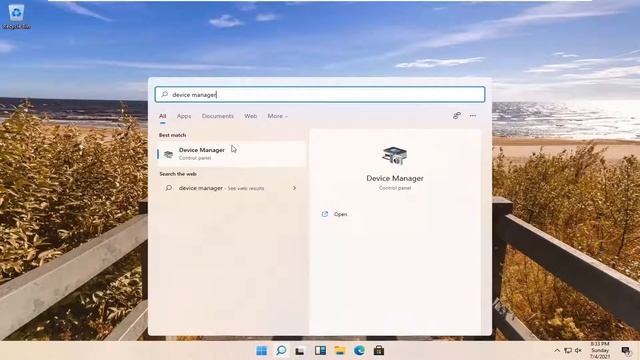640x360 pixels.
Task: Open the notification center icon
Action: 626,351
